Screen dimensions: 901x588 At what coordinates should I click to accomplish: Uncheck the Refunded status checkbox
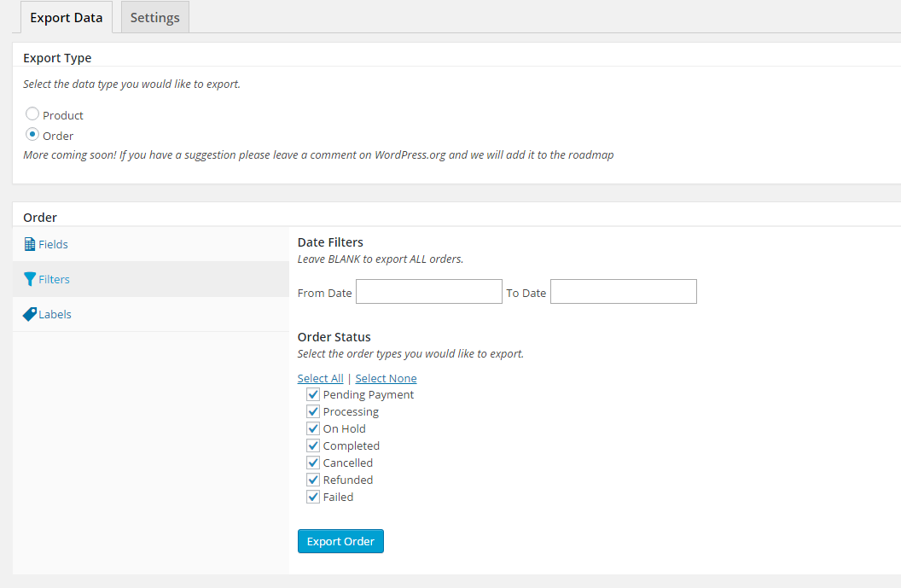[x=313, y=480]
